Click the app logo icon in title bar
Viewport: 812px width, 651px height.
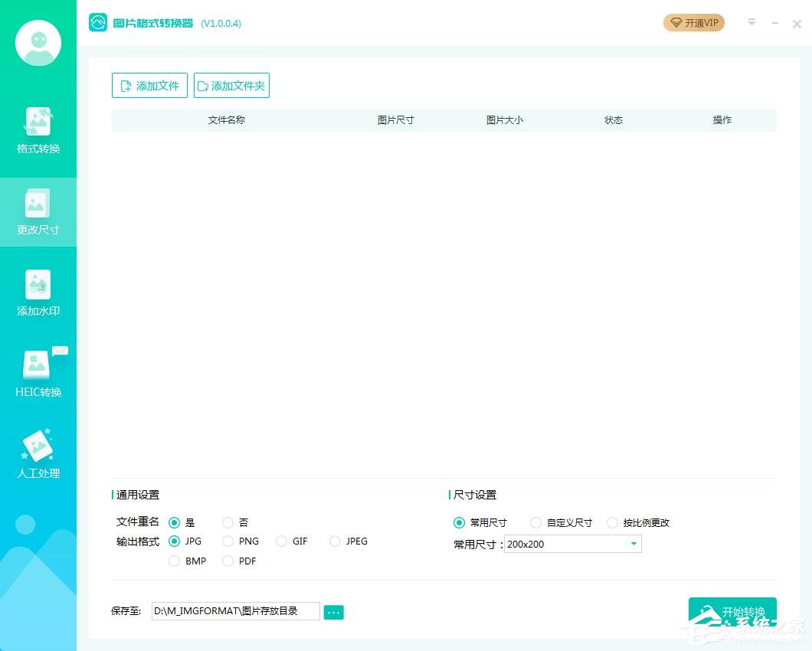(x=98, y=23)
